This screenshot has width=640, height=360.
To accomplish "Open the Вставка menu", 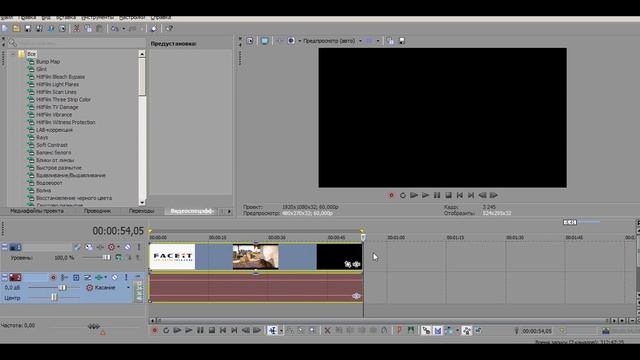I will 66,18.
